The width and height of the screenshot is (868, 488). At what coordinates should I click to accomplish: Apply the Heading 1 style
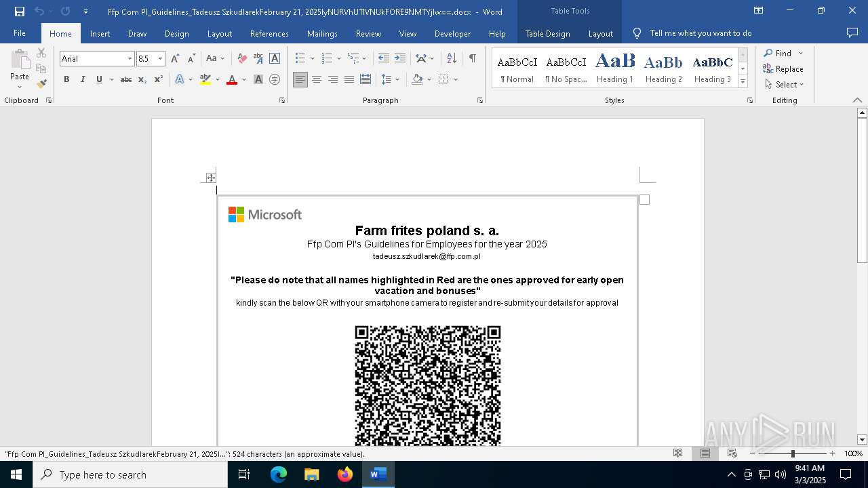coord(615,68)
